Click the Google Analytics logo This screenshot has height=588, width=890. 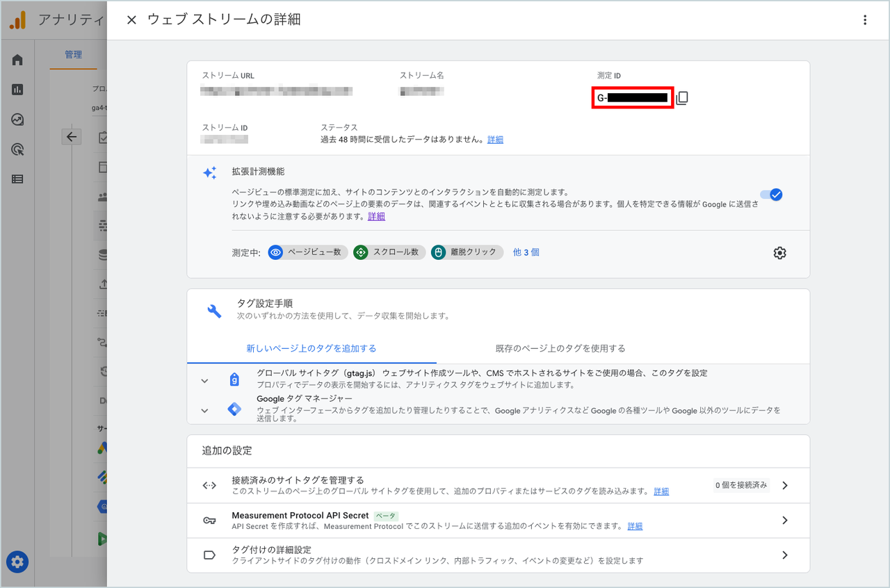[x=17, y=20]
